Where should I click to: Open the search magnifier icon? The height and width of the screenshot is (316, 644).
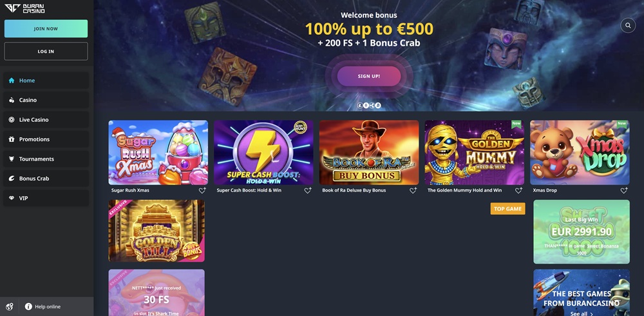[x=627, y=26]
